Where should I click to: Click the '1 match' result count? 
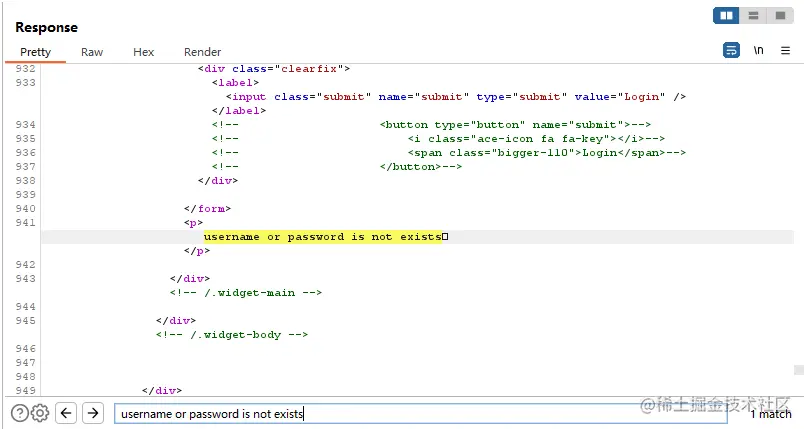pyautogui.click(x=771, y=414)
